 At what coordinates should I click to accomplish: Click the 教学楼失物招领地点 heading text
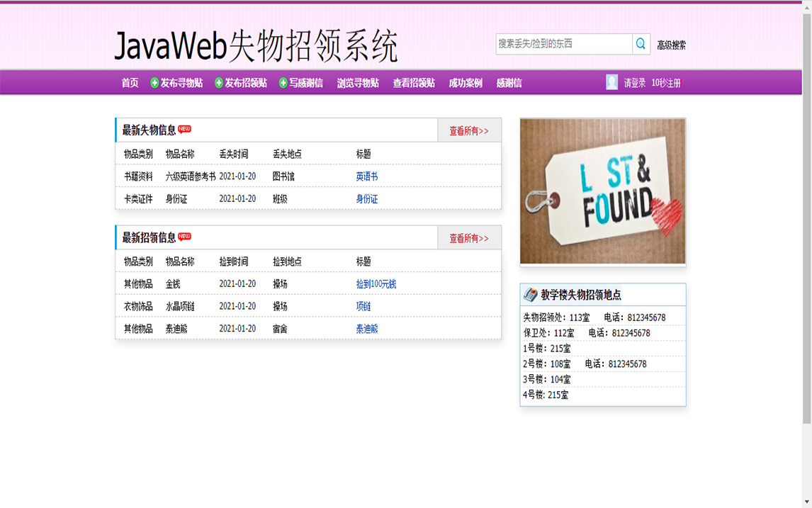(580, 295)
